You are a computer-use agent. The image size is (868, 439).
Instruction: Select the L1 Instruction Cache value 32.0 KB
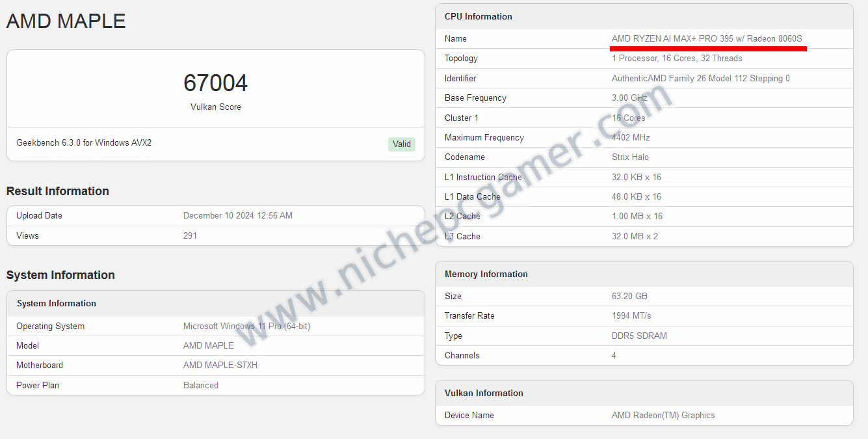click(x=637, y=177)
